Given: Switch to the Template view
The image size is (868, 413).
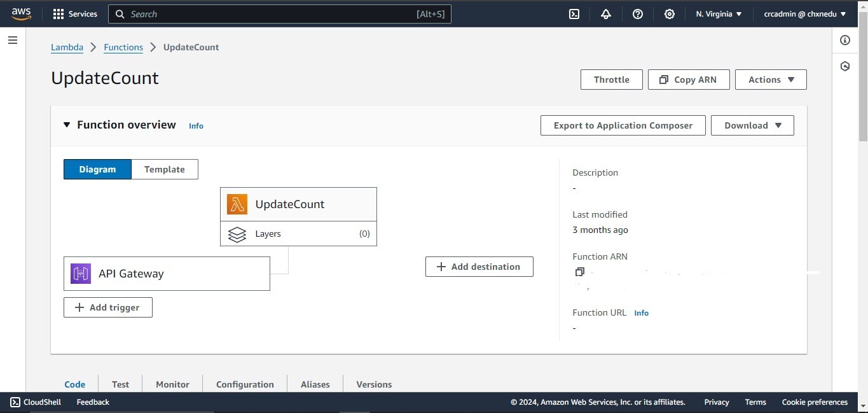Looking at the screenshot, I should [165, 169].
